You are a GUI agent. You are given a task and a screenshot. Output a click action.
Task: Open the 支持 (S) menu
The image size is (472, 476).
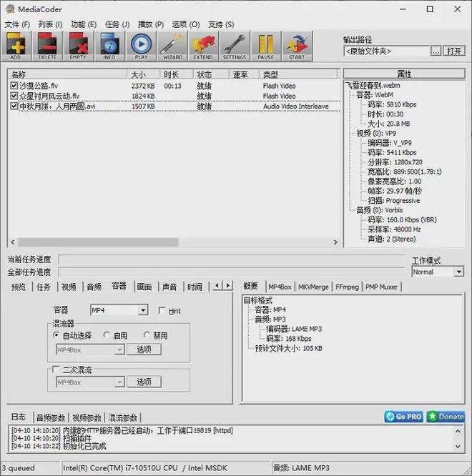pos(221,24)
